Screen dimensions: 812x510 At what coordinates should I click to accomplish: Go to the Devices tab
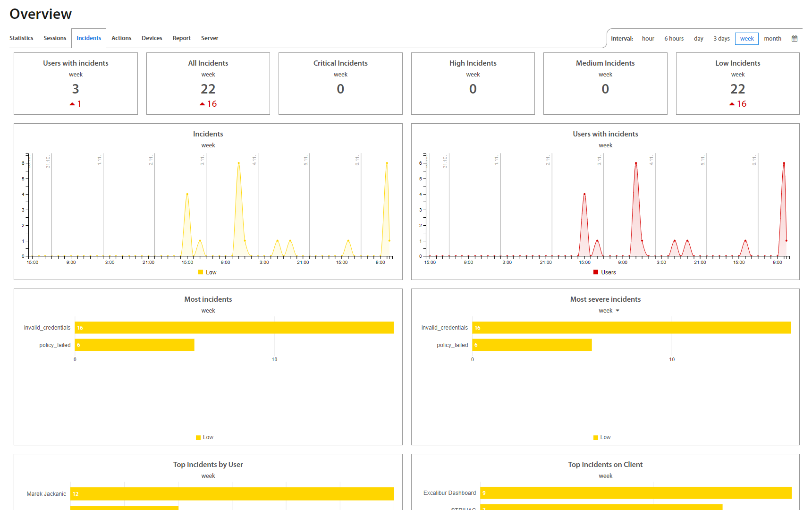tap(152, 38)
